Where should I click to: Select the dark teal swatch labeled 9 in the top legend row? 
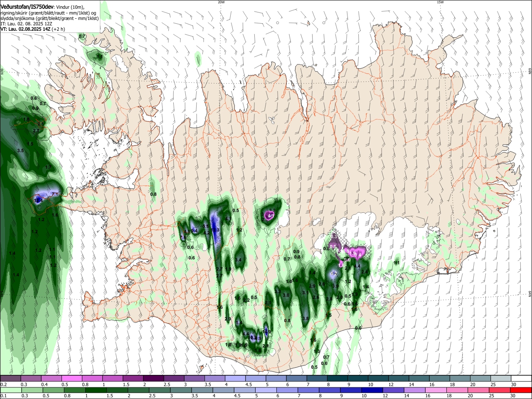357,379
